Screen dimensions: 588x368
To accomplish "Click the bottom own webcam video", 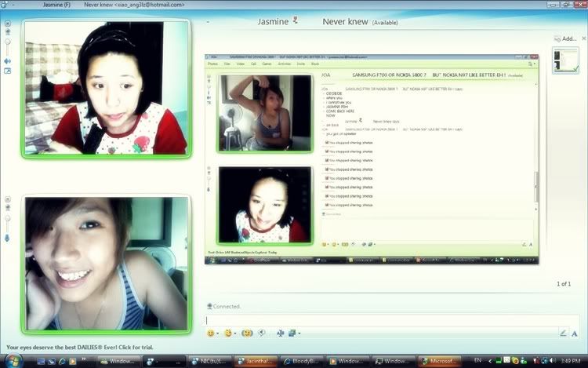I will [x=106, y=264].
